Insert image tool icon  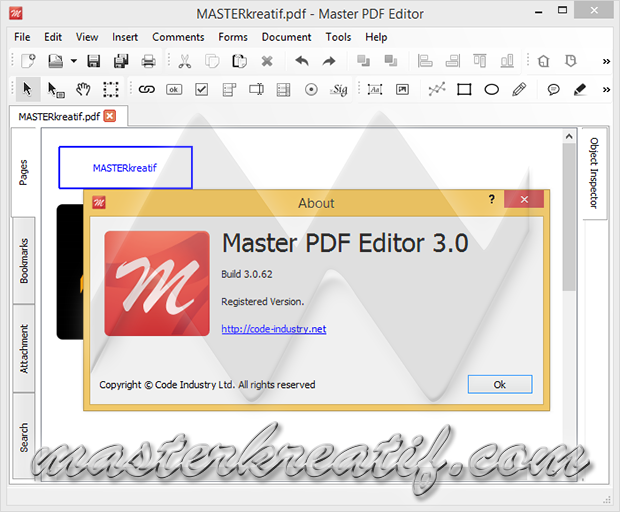click(x=403, y=90)
